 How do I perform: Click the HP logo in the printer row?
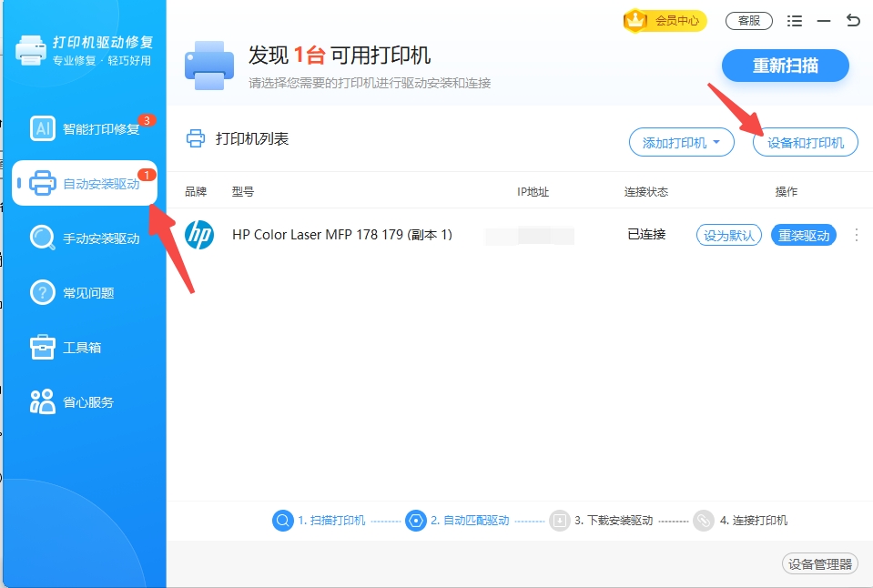(x=199, y=234)
